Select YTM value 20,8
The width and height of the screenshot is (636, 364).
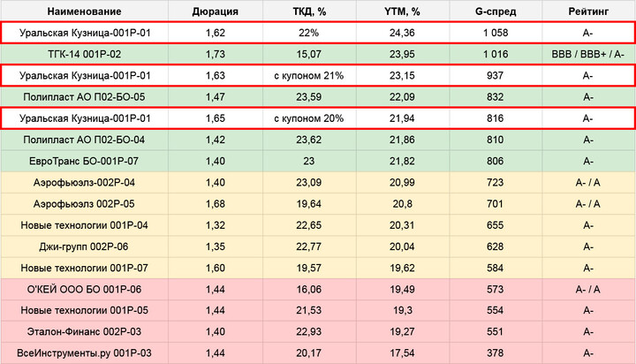click(x=403, y=204)
